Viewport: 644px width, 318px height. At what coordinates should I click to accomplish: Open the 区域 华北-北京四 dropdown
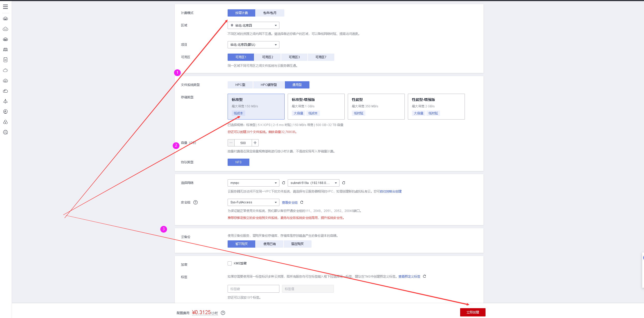[253, 25]
